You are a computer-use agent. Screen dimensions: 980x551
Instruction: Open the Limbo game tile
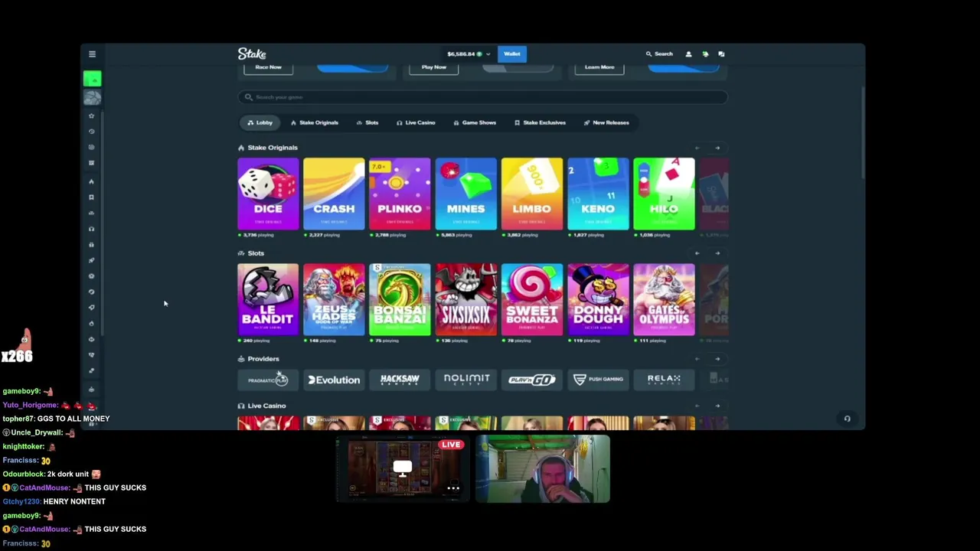(x=532, y=194)
